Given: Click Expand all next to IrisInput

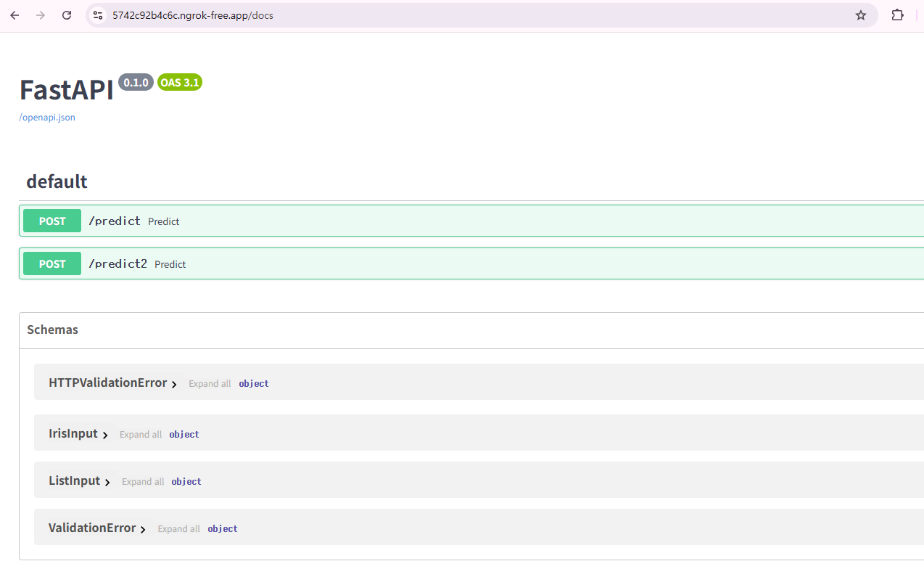Looking at the screenshot, I should (141, 435).
